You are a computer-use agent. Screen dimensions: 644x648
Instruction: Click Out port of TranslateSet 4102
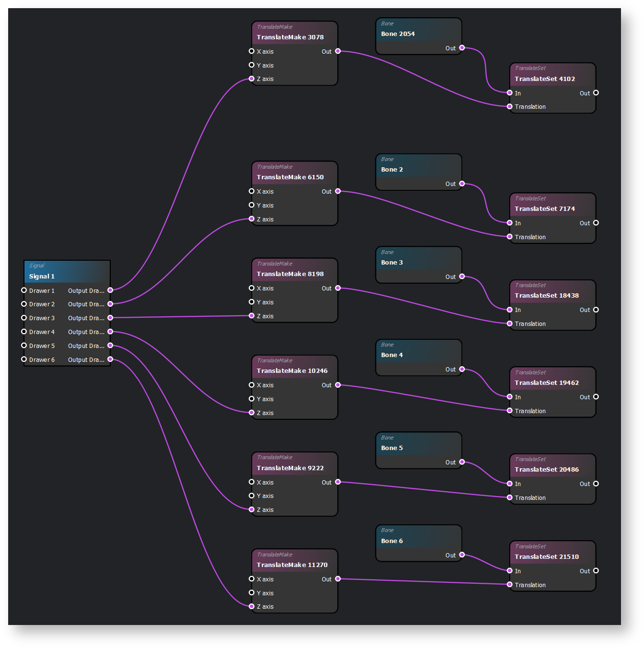pyautogui.click(x=596, y=93)
